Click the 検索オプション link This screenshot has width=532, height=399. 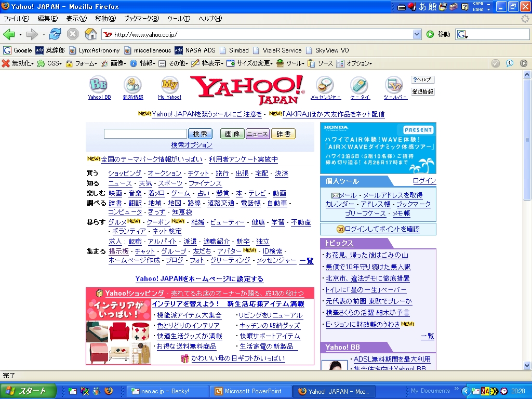pos(191,145)
